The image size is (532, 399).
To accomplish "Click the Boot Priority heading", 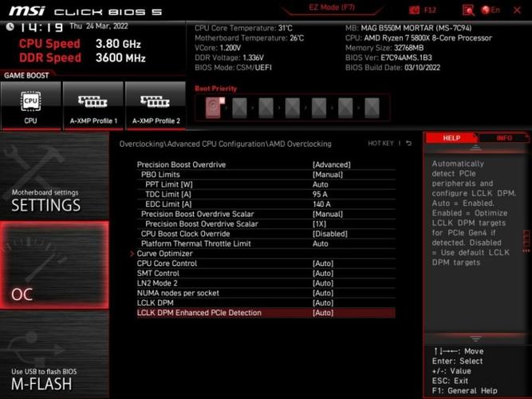I will pyautogui.click(x=215, y=89).
